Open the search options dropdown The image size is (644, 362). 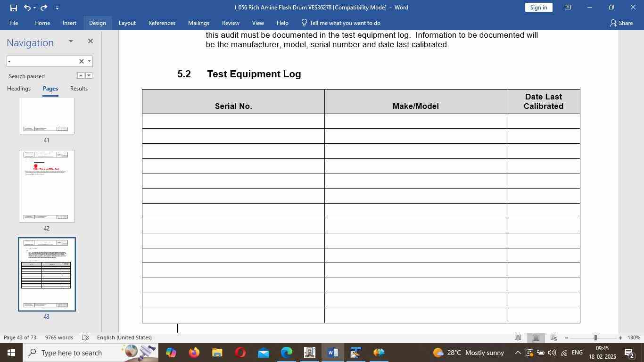pyautogui.click(x=89, y=61)
